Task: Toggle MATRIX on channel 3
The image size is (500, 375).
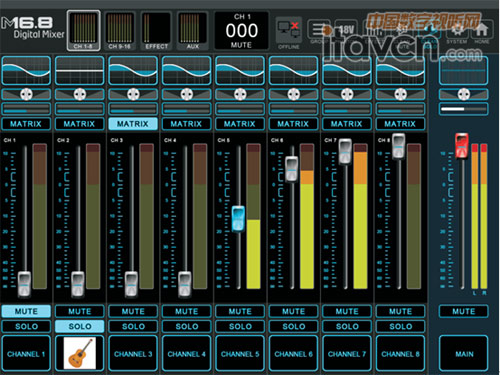Action: click(133, 124)
